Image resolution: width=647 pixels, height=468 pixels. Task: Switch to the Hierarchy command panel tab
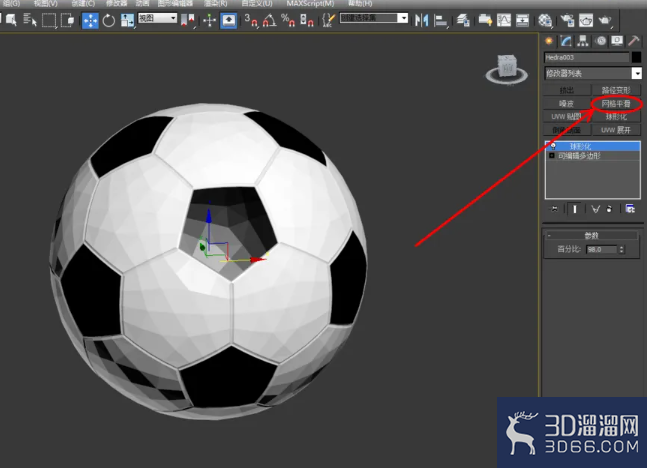click(x=583, y=41)
